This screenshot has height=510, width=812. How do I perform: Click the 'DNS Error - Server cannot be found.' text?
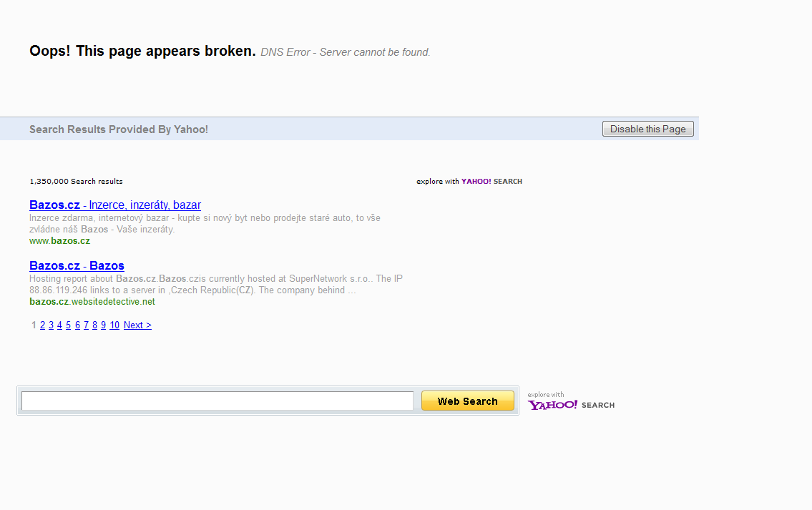(x=346, y=52)
